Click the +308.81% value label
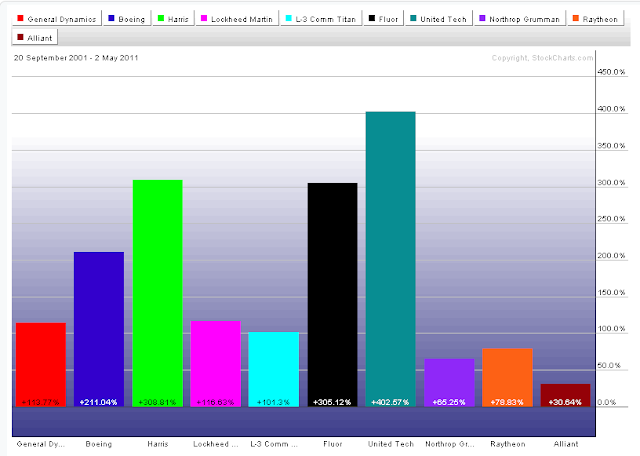This screenshot has width=640, height=456. coord(157,402)
